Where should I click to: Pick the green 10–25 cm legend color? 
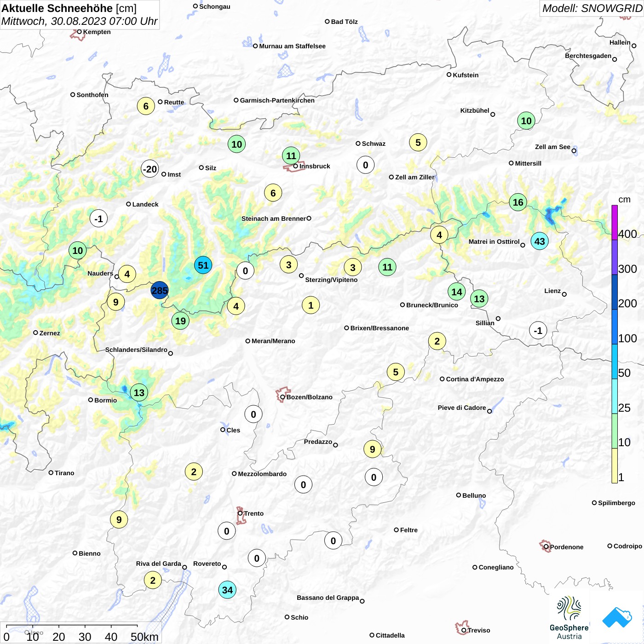(x=615, y=431)
